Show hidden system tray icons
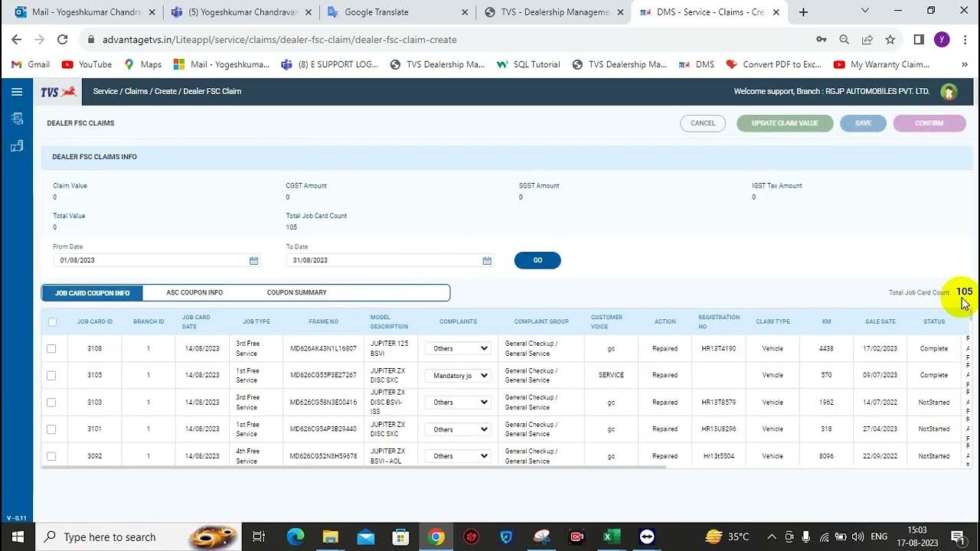Image resolution: width=980 pixels, height=551 pixels. click(772, 536)
